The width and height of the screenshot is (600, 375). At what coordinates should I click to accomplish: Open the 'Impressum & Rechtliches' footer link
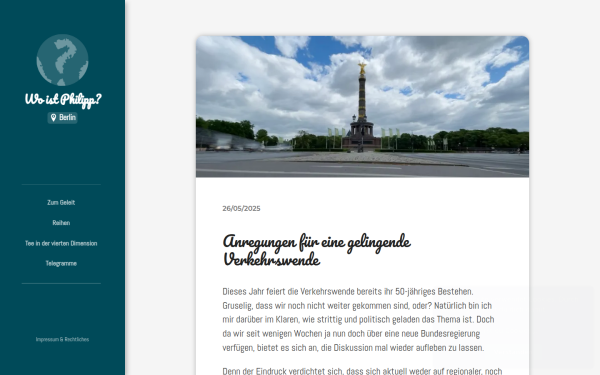pos(62,339)
